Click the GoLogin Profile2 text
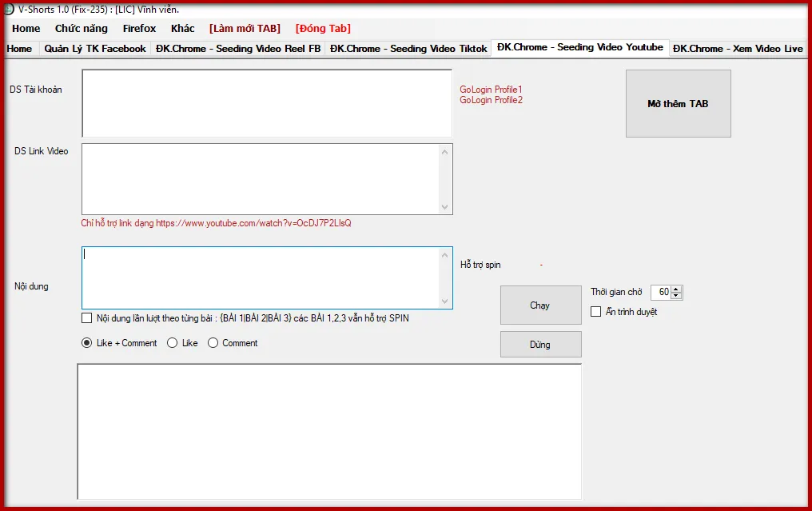 [x=491, y=100]
